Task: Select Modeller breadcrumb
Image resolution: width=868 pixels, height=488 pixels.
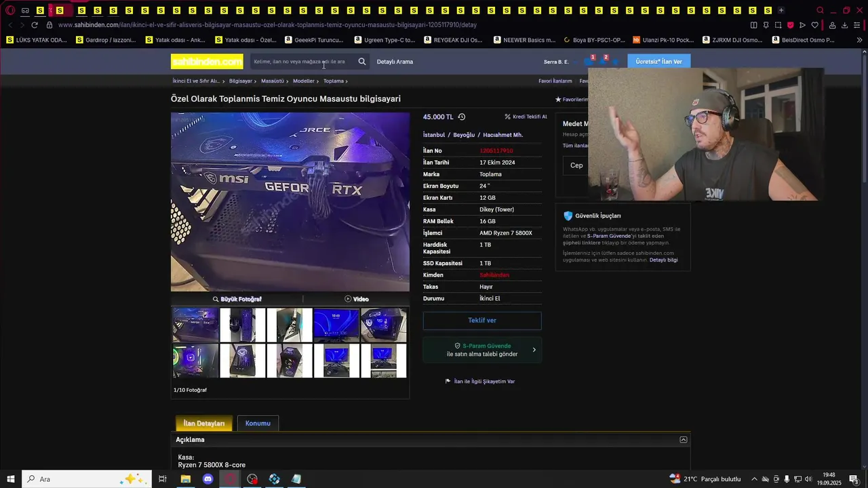Action: [304, 81]
